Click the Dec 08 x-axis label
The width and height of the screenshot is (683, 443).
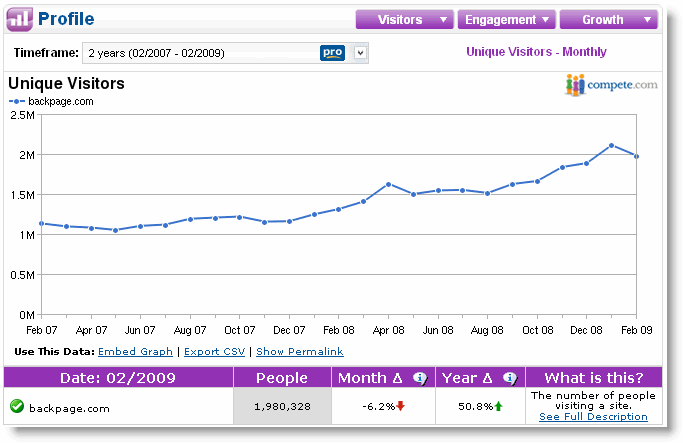586,330
